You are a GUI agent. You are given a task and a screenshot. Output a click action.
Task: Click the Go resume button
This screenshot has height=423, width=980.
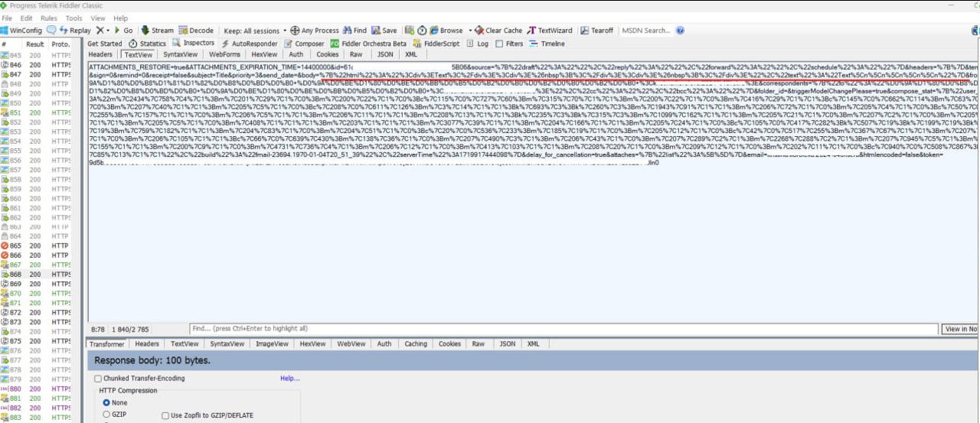122,31
